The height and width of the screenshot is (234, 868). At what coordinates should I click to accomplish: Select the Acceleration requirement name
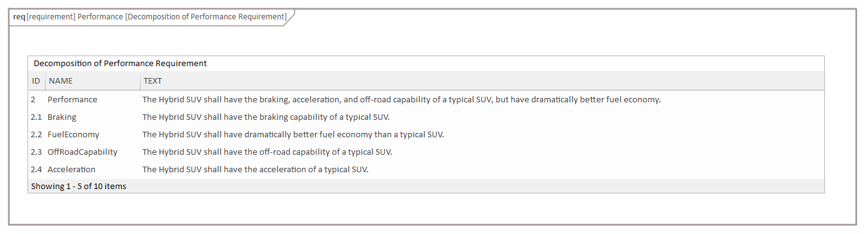pos(71,169)
